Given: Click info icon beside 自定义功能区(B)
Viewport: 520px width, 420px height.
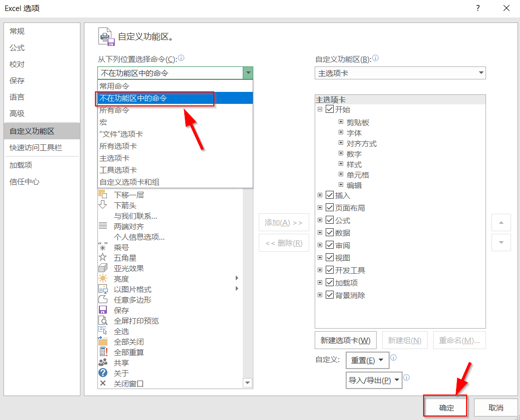Looking at the screenshot, I should click(376, 58).
